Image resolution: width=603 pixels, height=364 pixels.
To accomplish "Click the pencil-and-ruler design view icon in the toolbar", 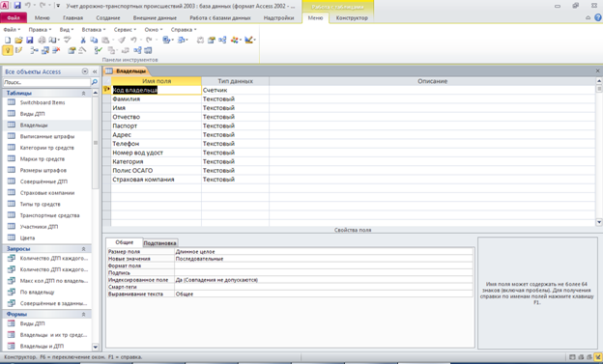I will pyautogui.click(x=248, y=40).
